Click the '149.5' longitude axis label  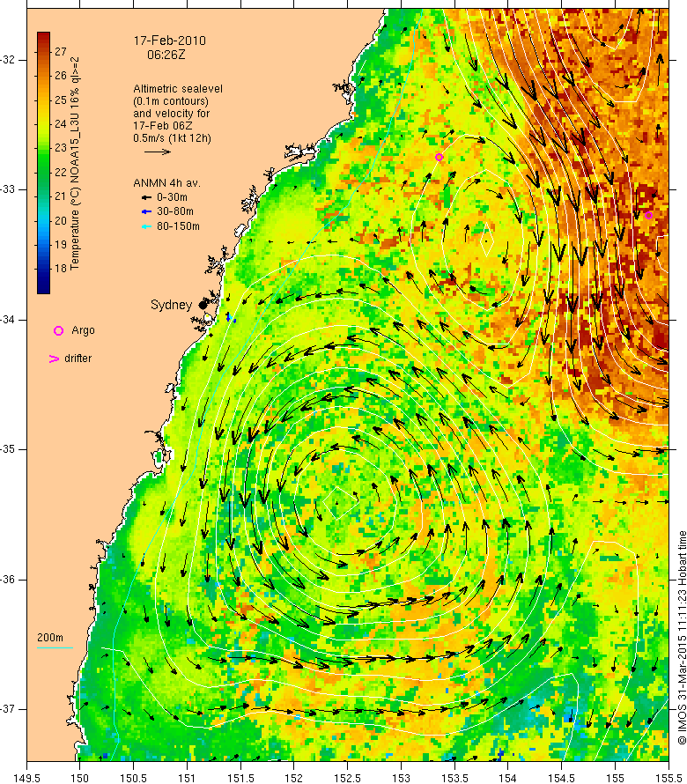point(26,778)
